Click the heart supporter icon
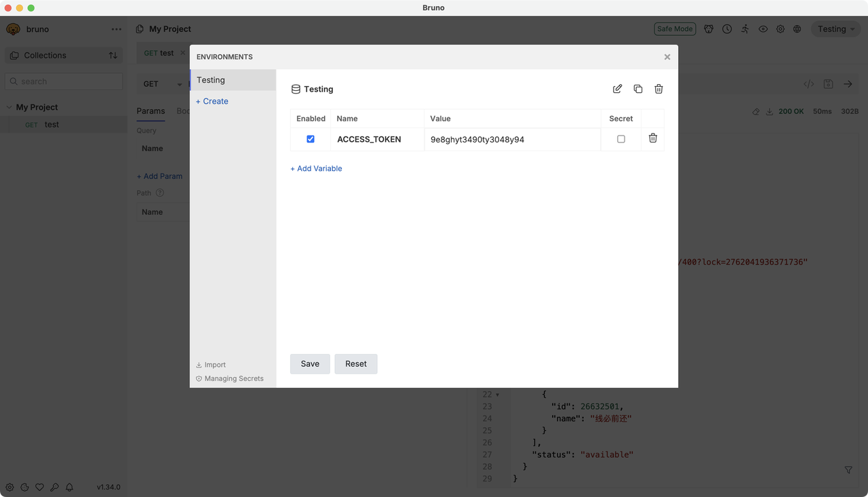This screenshot has height=497, width=868. (x=39, y=487)
